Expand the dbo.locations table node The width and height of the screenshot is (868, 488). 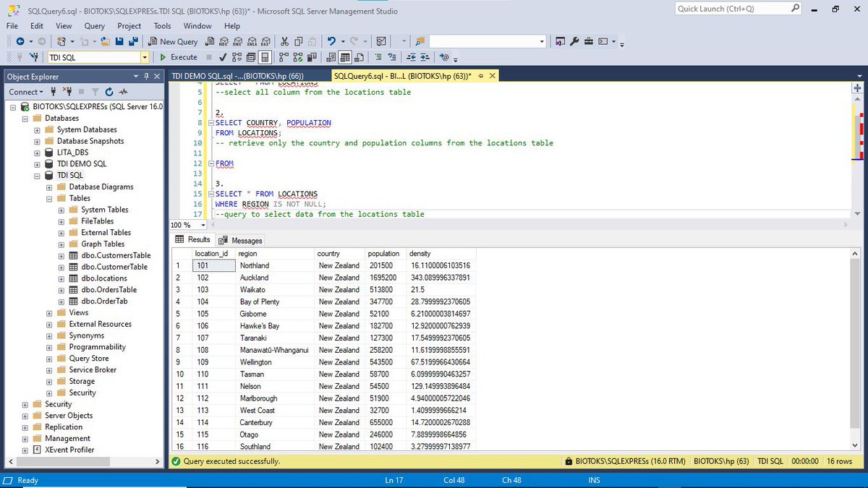tap(61, 278)
